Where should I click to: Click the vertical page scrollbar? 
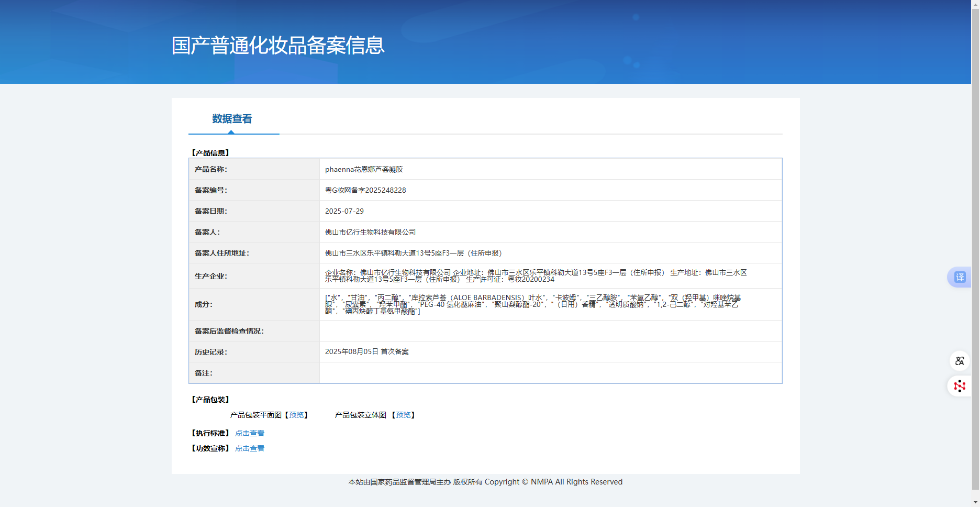coord(975,251)
